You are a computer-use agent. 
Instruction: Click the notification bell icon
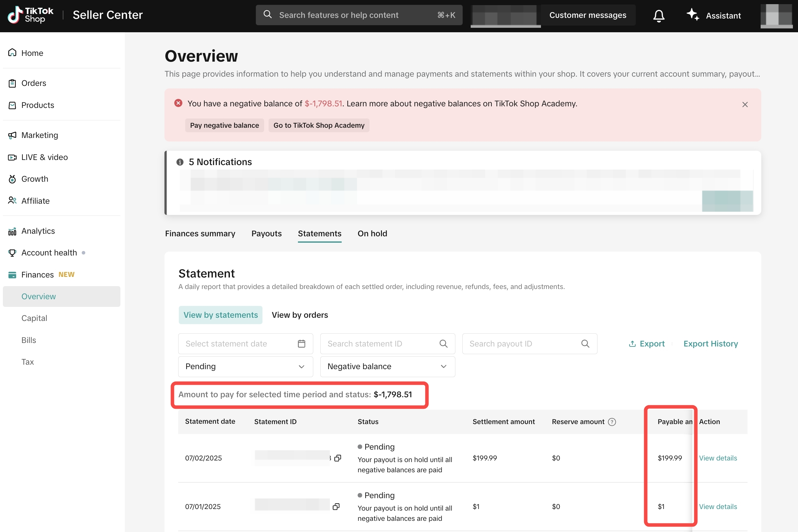[658, 16]
